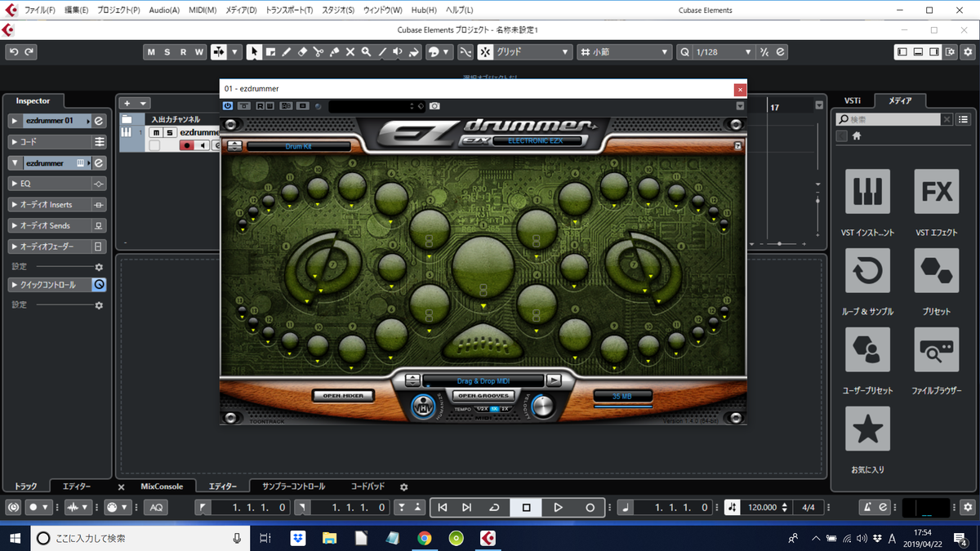Click OPEN MIXER in EZdrummer

(343, 396)
